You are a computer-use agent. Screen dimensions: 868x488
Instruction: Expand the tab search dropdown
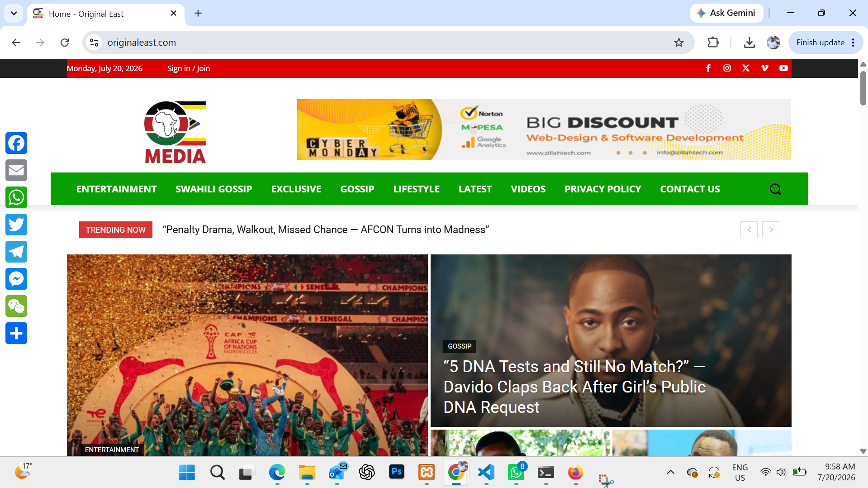pyautogui.click(x=14, y=13)
